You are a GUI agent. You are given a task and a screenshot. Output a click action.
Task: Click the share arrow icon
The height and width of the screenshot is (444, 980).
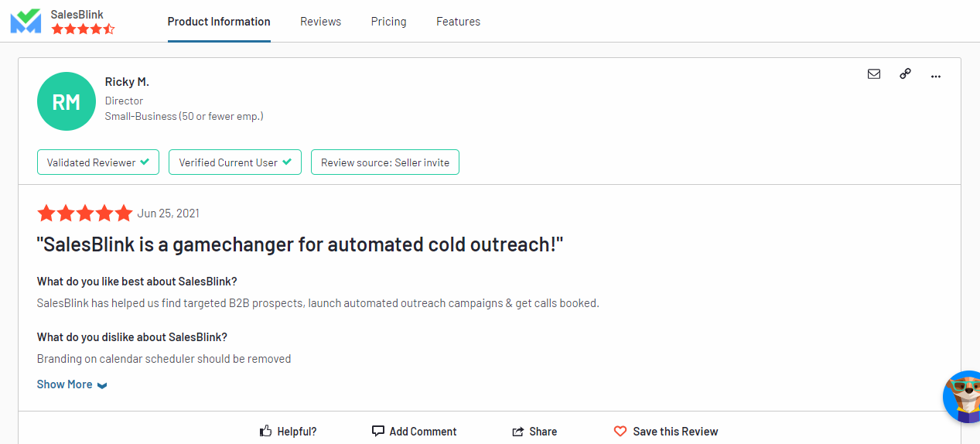click(518, 432)
